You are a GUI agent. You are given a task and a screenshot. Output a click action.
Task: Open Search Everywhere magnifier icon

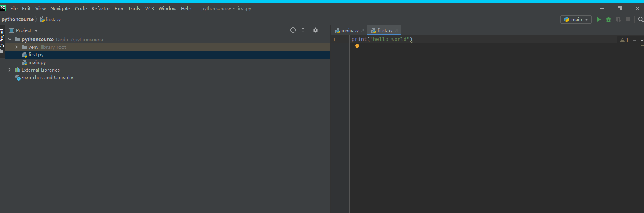[x=641, y=19]
